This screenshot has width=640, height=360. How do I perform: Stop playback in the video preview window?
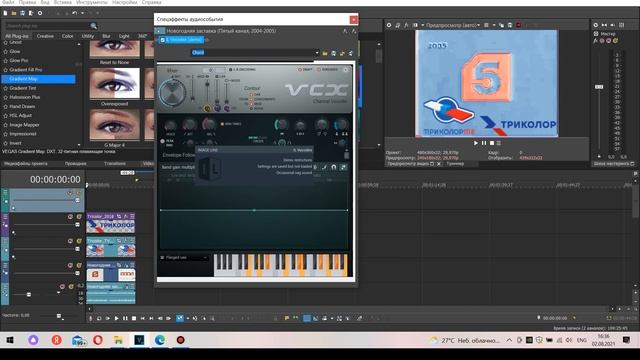(492, 143)
